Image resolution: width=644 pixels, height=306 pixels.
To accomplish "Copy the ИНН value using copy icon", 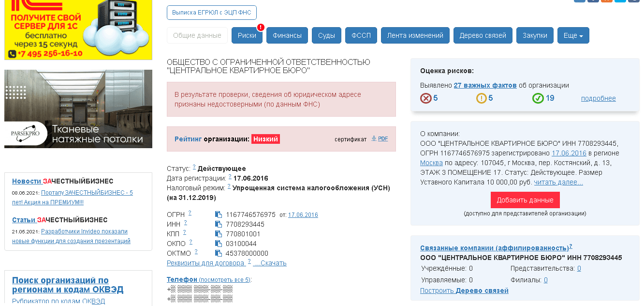I will click(218, 224).
